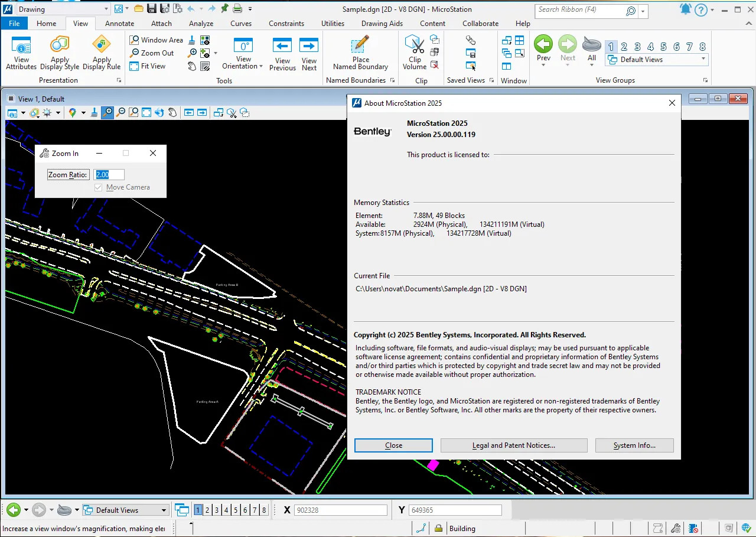The height and width of the screenshot is (537, 756).
Task: Click Place Named Boundary tool
Action: pyautogui.click(x=360, y=54)
